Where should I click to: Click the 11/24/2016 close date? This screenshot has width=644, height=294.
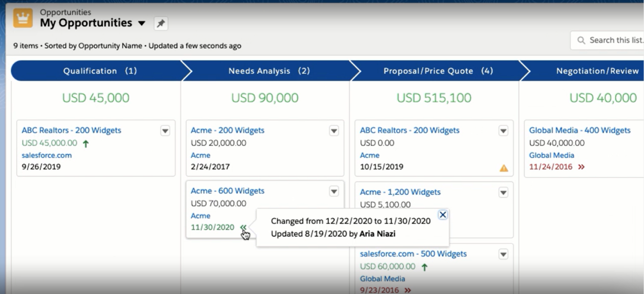tap(551, 167)
